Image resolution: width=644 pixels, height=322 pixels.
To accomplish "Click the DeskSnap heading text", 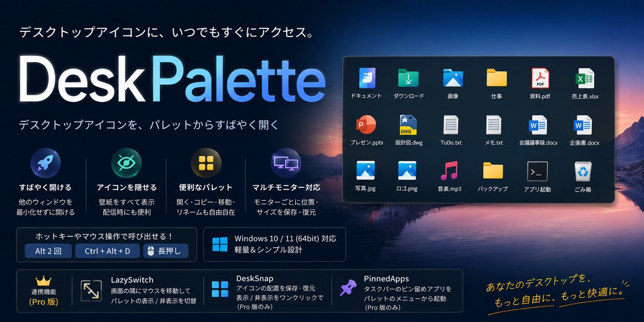I will 255,279.
